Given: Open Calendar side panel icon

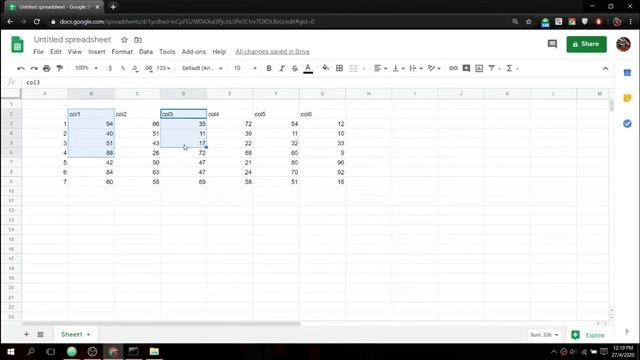Looking at the screenshot, I should click(x=627, y=73).
